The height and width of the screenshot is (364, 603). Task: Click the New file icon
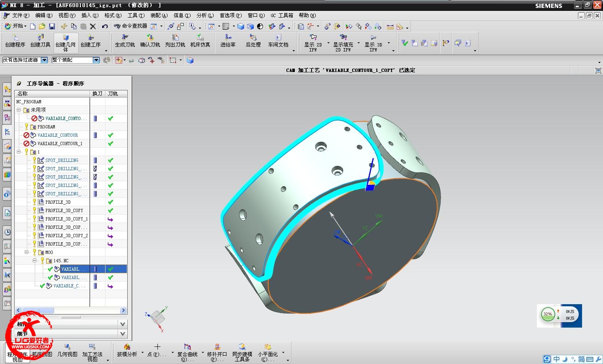click(33, 26)
